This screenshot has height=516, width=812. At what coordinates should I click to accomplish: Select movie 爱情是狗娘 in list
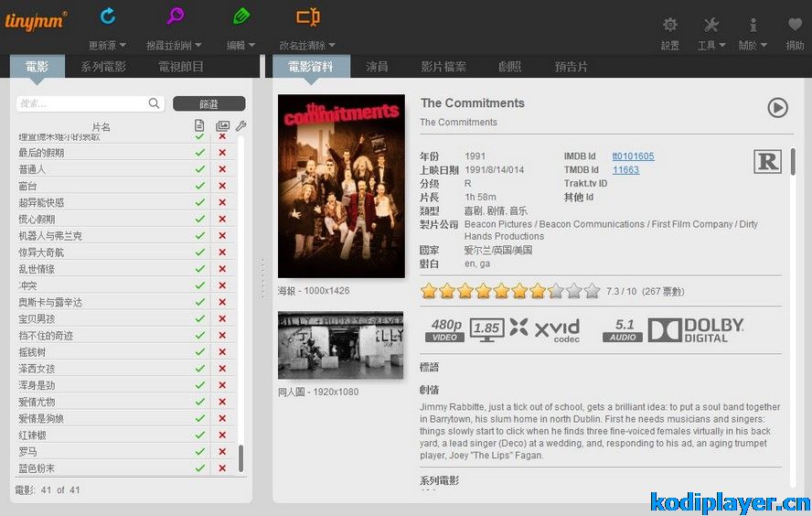tap(41, 418)
